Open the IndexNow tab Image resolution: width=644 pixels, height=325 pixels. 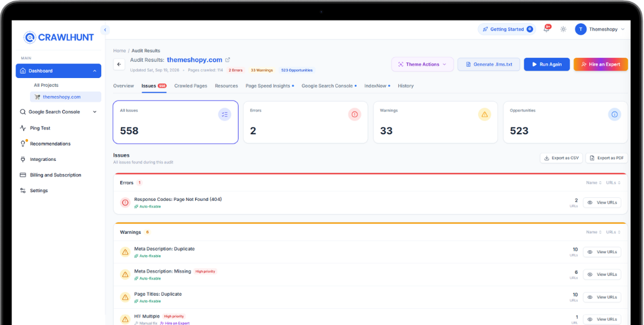click(x=377, y=86)
